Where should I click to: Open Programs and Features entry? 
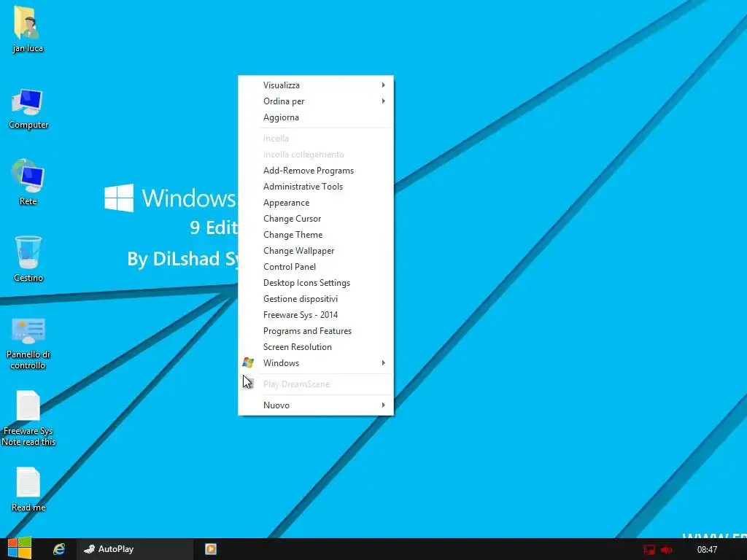(x=316, y=331)
